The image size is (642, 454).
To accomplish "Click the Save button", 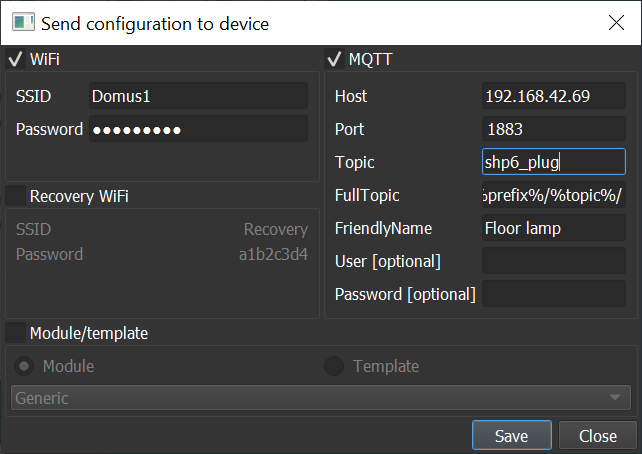I will (x=512, y=436).
